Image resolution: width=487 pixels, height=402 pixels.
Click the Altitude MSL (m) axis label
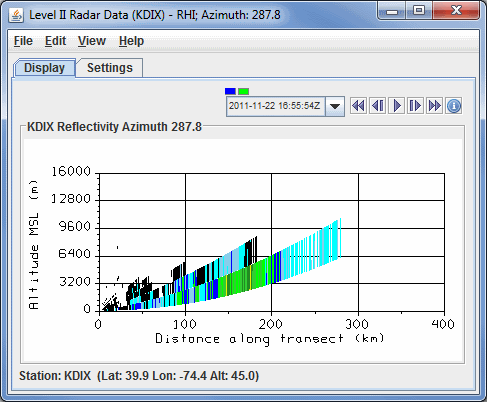pos(34,245)
